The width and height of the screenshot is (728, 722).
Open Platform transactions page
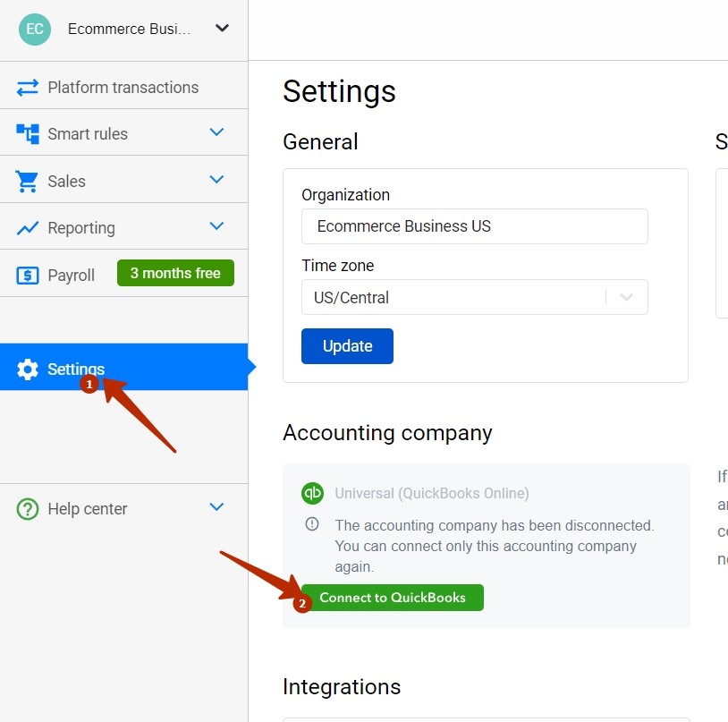pos(123,88)
